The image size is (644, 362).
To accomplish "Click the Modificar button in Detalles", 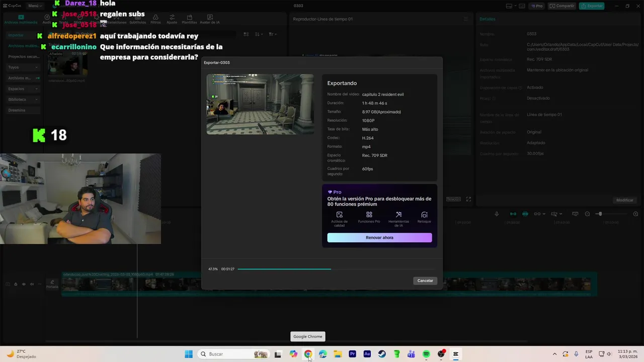I will click(x=625, y=200).
